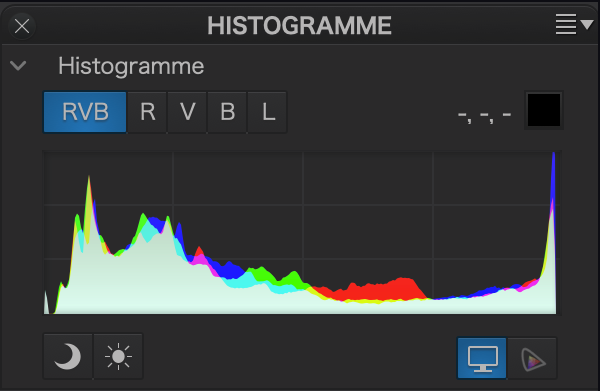Viewport: 600px width, 391px height.
Task: Toggle highlight clipping sun icon
Action: pyautogui.click(x=118, y=356)
